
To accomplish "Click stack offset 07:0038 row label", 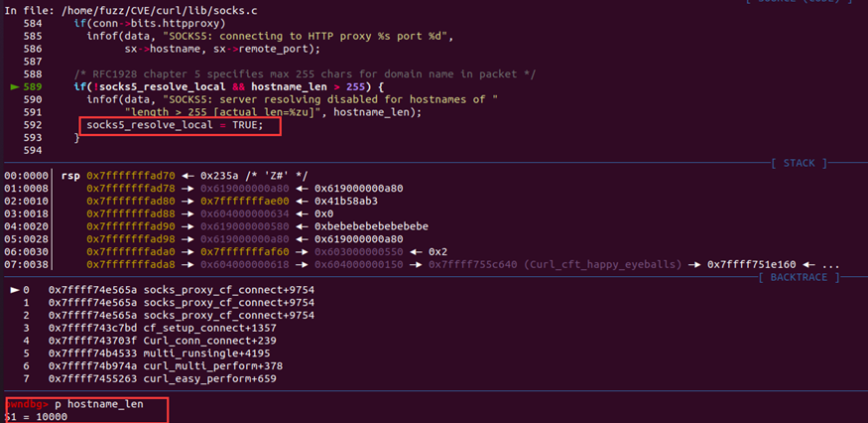I will [x=23, y=264].
